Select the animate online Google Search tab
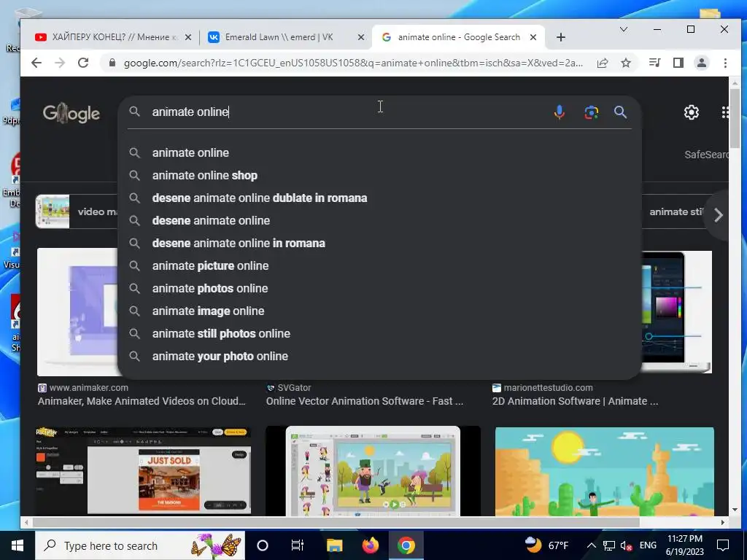 pos(458,37)
